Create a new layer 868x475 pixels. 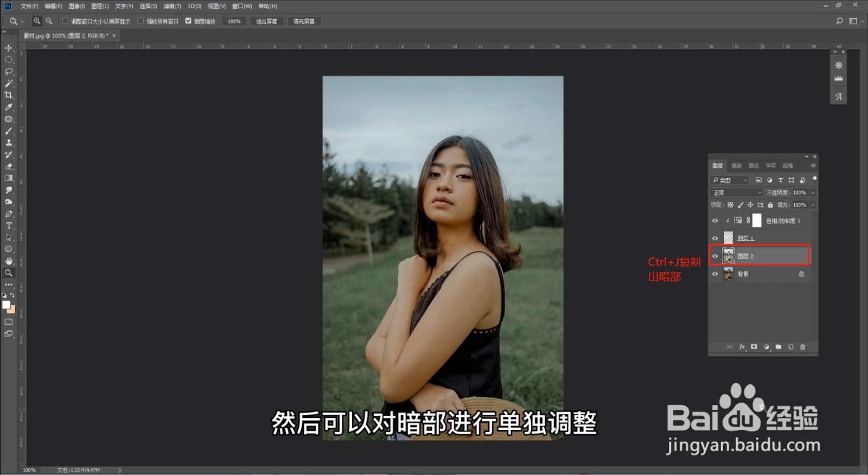pos(790,347)
